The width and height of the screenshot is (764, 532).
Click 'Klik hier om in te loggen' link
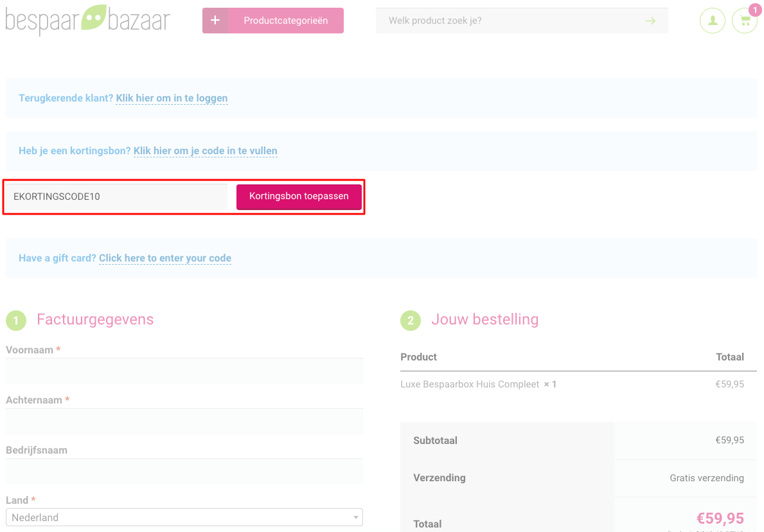(172, 98)
